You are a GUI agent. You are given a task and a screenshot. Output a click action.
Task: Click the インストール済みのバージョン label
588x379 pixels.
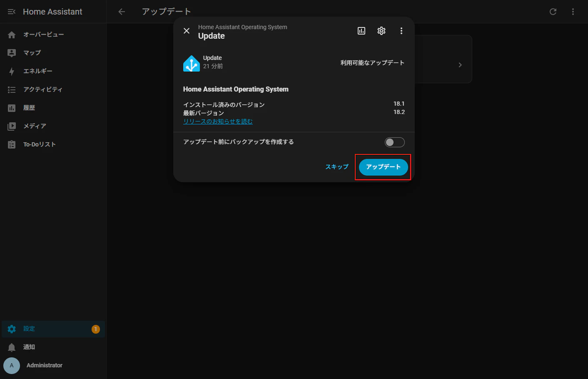224,105
